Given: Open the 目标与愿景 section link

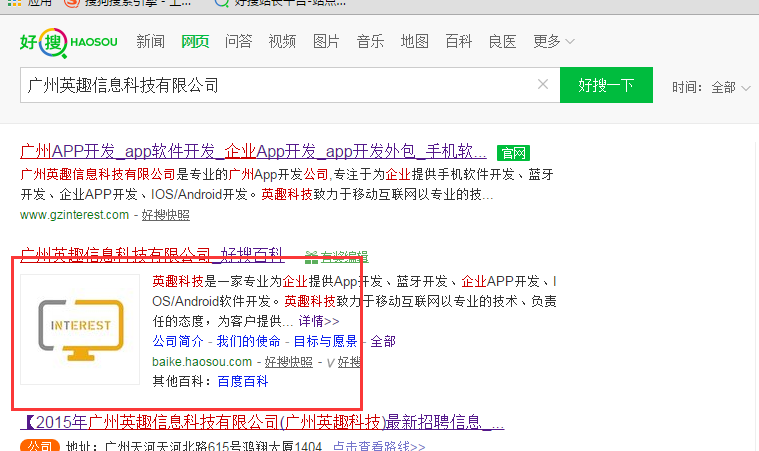Looking at the screenshot, I should 325,342.
